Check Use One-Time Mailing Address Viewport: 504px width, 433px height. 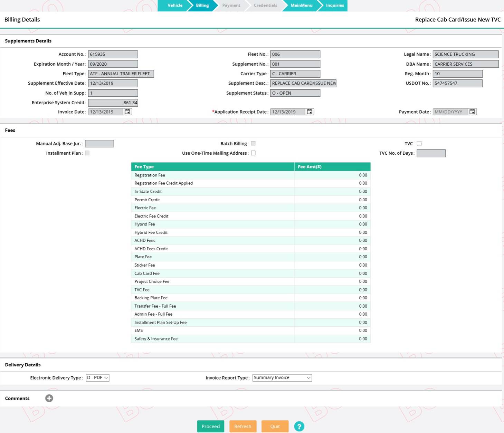[253, 153]
